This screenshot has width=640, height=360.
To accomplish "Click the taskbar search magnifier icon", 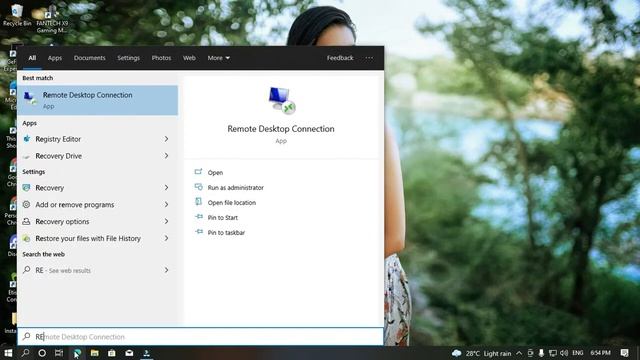I will click(x=25, y=353).
